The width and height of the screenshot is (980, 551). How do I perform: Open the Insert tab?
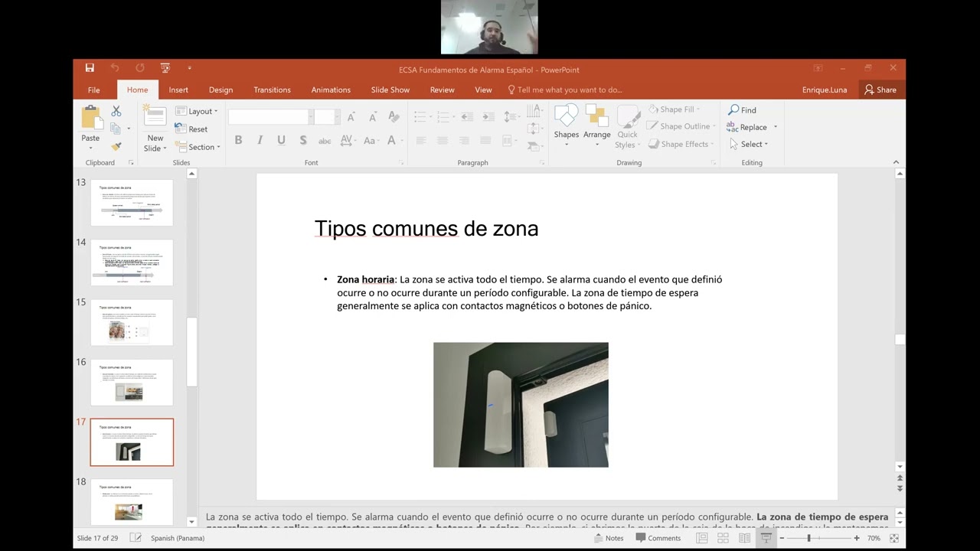(178, 90)
